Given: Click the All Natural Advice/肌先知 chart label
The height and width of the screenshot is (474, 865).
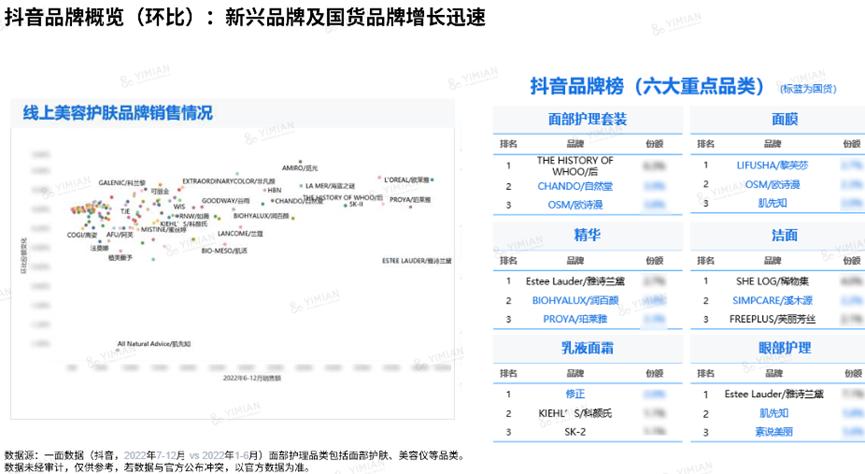Looking at the screenshot, I should pyautogui.click(x=154, y=344).
